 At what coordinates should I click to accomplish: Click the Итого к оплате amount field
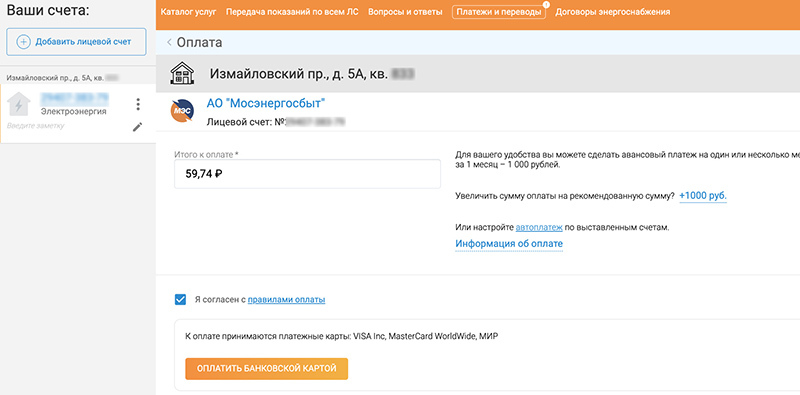point(307,174)
